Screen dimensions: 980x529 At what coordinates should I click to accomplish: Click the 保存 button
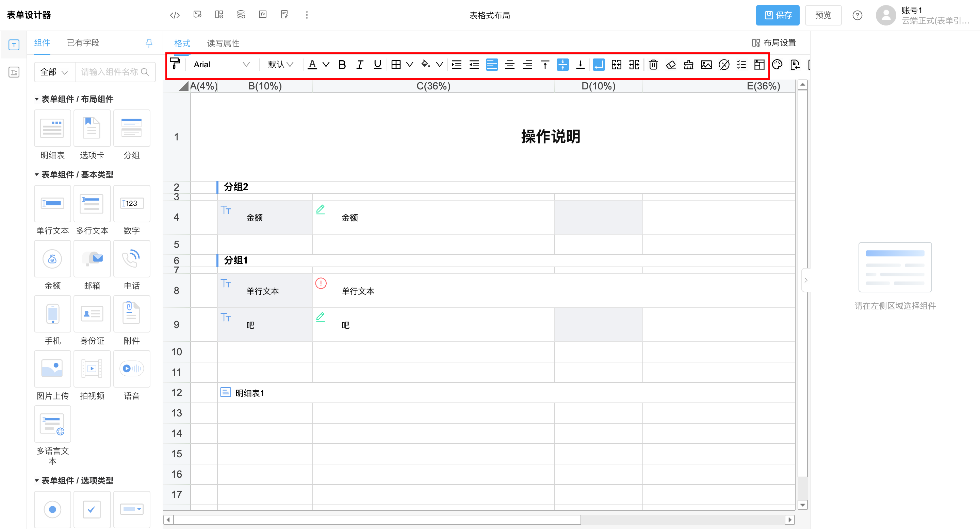click(x=778, y=15)
